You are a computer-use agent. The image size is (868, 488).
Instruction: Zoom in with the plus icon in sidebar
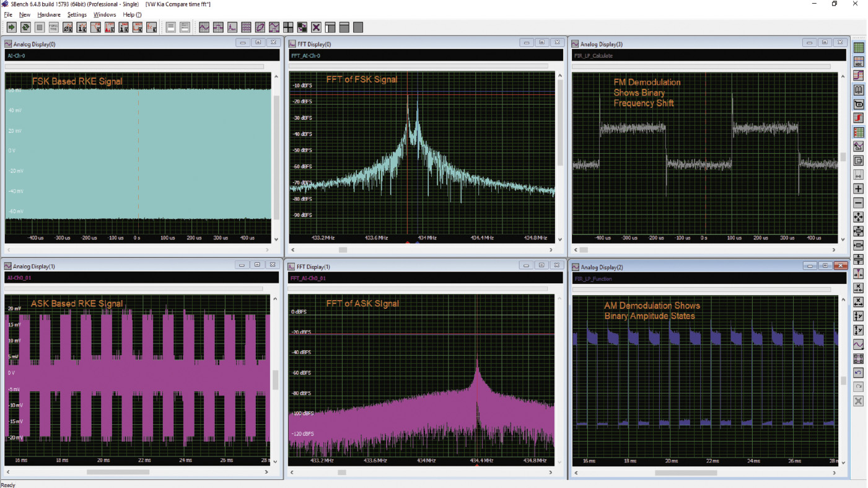point(859,189)
